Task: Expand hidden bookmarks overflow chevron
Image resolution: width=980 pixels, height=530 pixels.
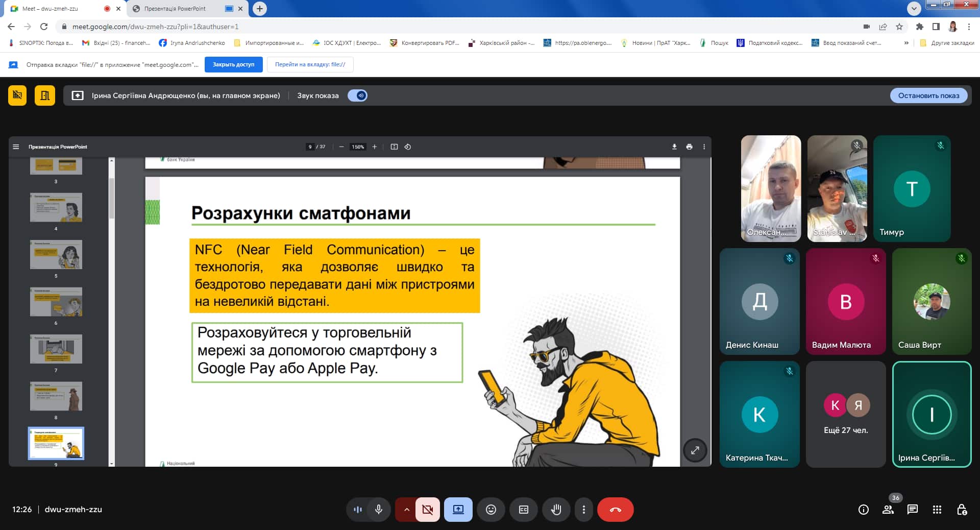Action: click(x=906, y=43)
